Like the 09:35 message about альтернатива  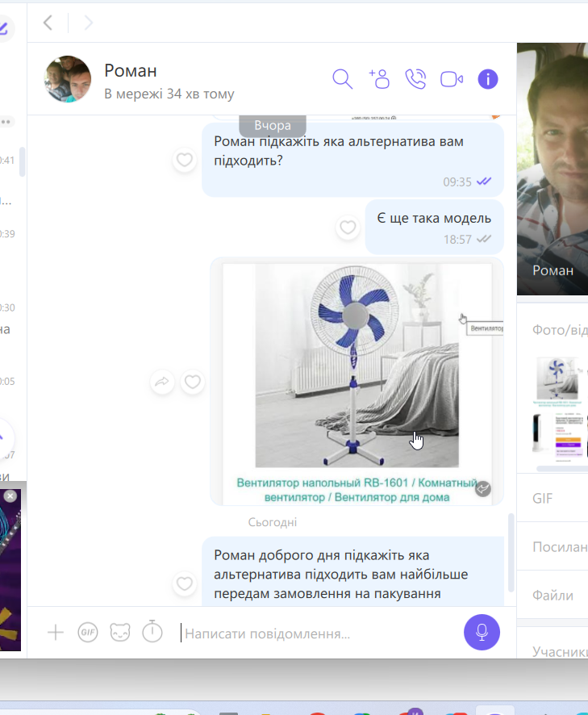tap(184, 160)
